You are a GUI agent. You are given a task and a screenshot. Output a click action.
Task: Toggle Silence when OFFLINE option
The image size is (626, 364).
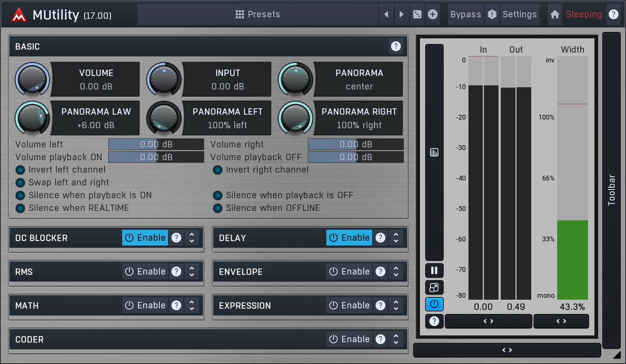point(218,208)
